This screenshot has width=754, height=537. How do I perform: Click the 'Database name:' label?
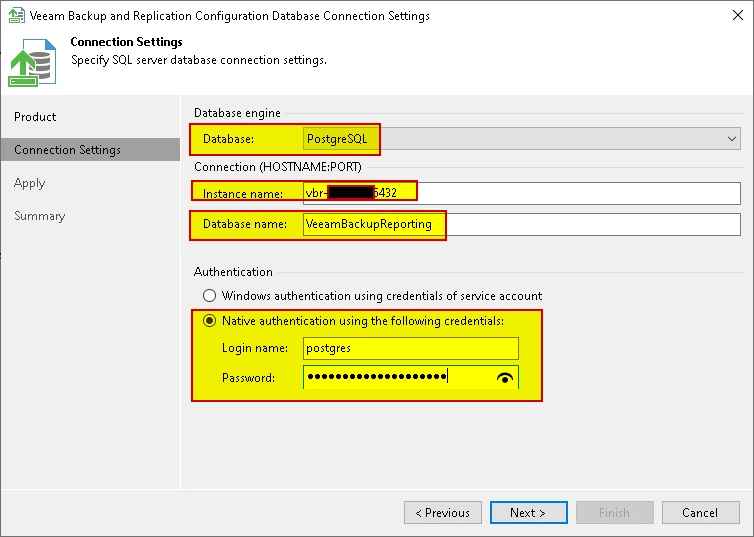click(x=245, y=224)
